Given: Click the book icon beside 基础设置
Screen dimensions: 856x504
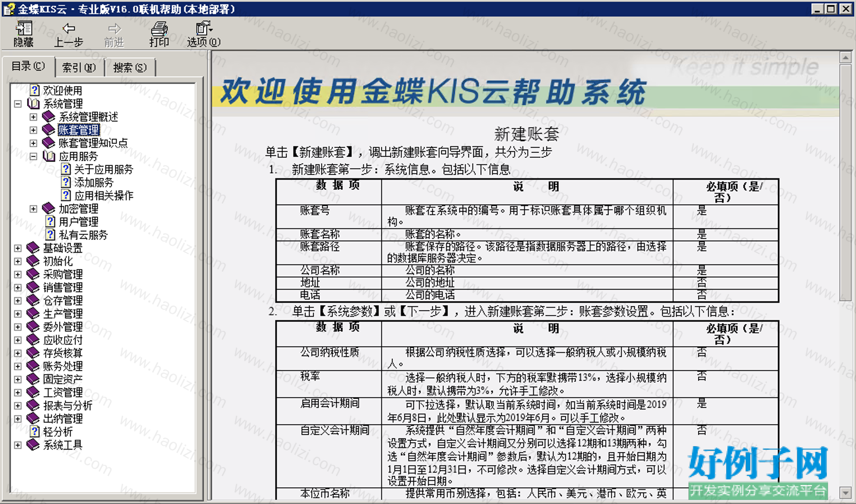Looking at the screenshot, I should coord(33,248).
